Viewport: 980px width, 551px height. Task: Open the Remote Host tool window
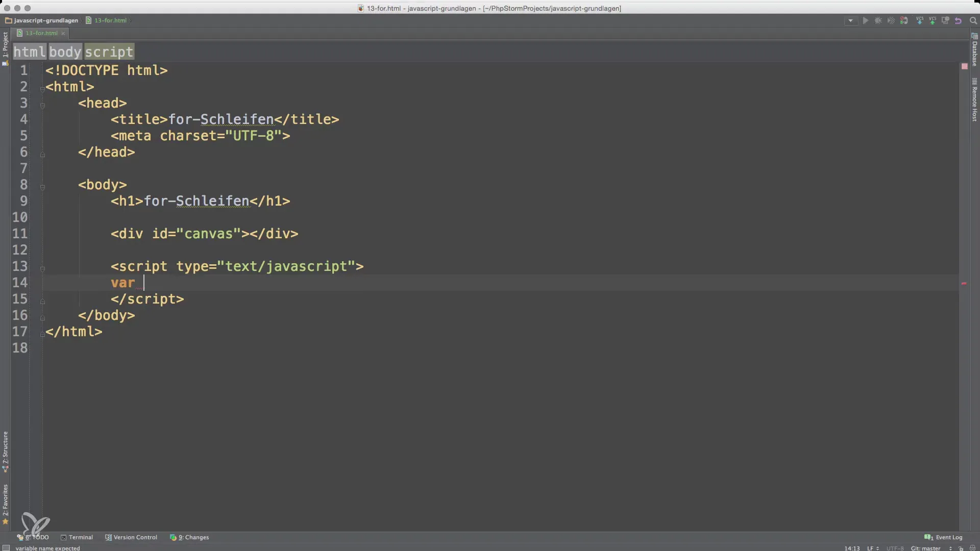point(974,99)
